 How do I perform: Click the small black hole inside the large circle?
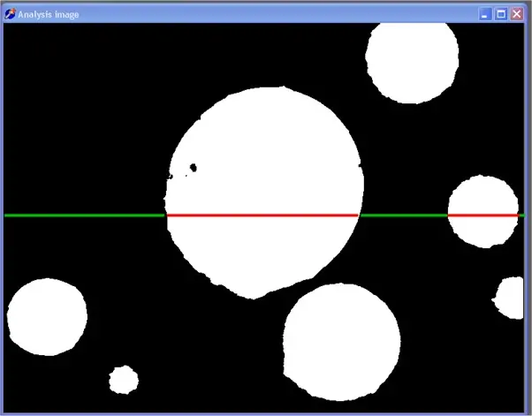click(x=194, y=166)
